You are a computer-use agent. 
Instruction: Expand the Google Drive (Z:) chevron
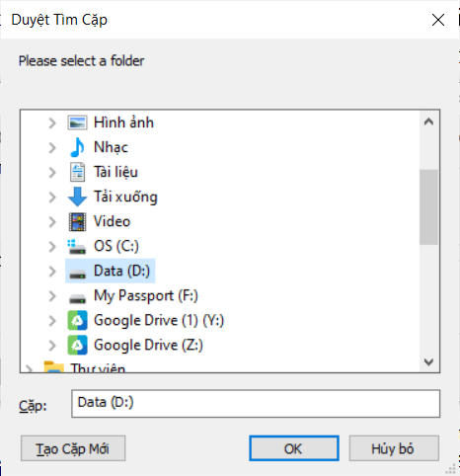[x=52, y=346]
